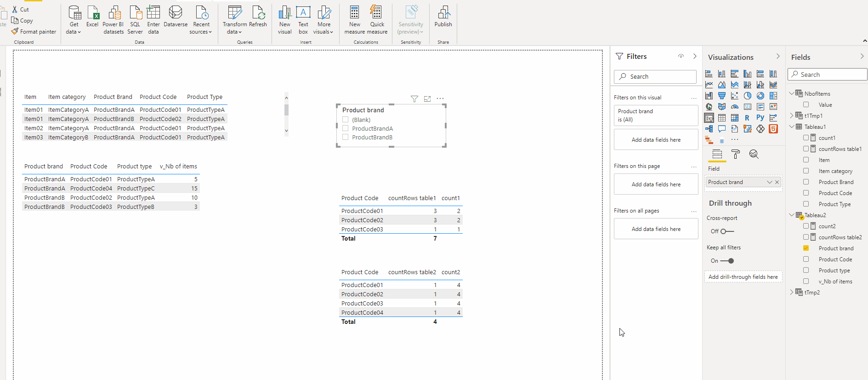Viewport: 868px width, 380px height.
Task: Open the Analytics magnifier tab
Action: pos(754,154)
